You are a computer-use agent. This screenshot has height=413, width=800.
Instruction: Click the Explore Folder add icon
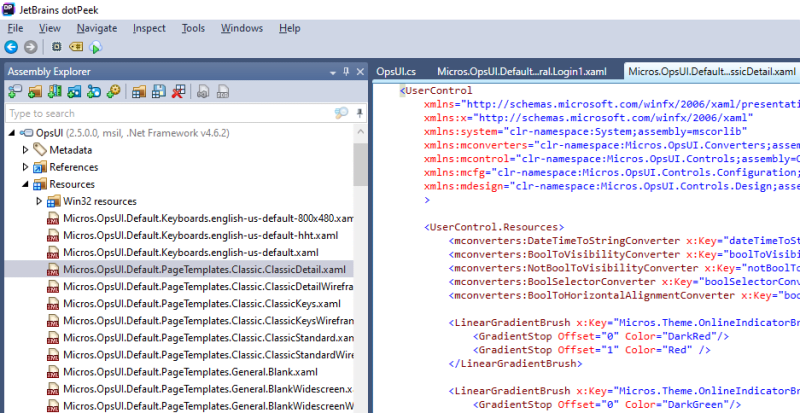click(x=35, y=92)
